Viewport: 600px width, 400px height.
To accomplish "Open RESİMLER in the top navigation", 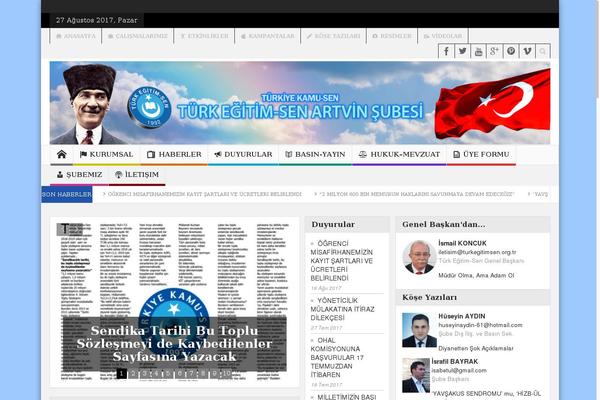I will pos(392,36).
